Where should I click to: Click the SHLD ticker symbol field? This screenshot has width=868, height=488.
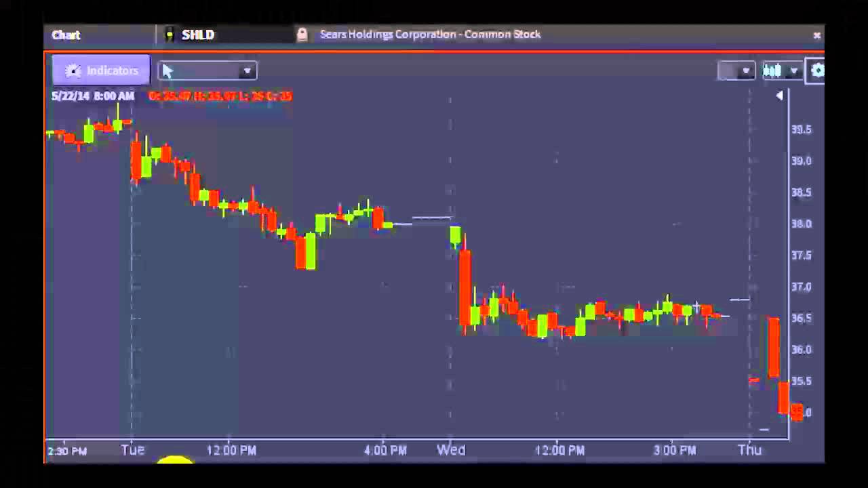point(198,35)
